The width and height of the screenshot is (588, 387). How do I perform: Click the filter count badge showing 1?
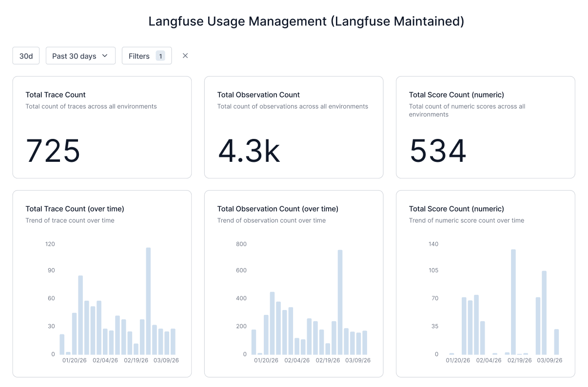click(160, 56)
